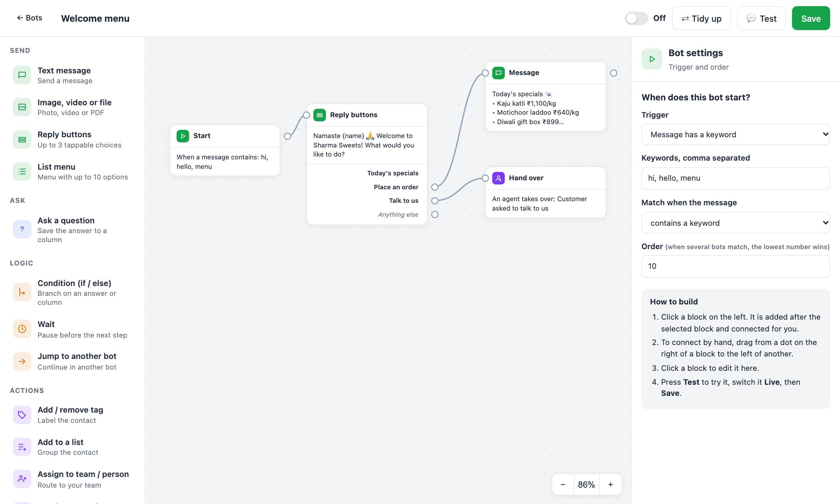Click the Tidy up button

701,18
